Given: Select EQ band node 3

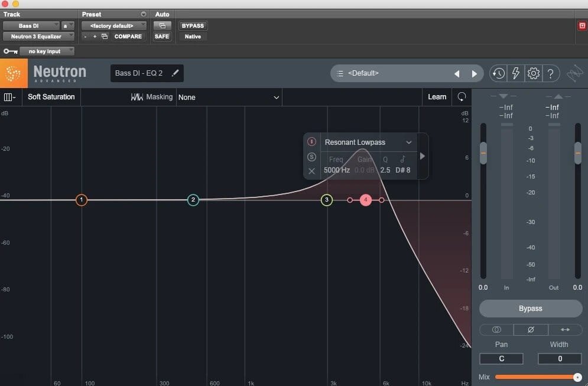Looking at the screenshot, I should [327, 200].
